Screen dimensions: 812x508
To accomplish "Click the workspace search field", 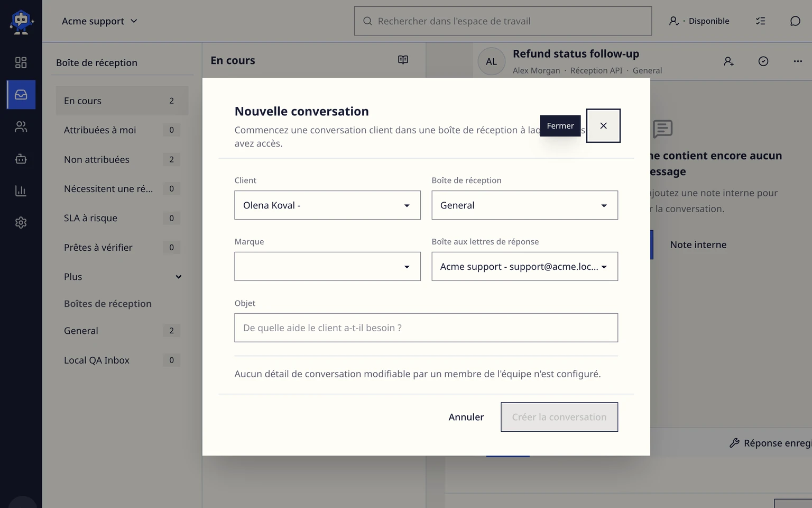I will click(503, 21).
